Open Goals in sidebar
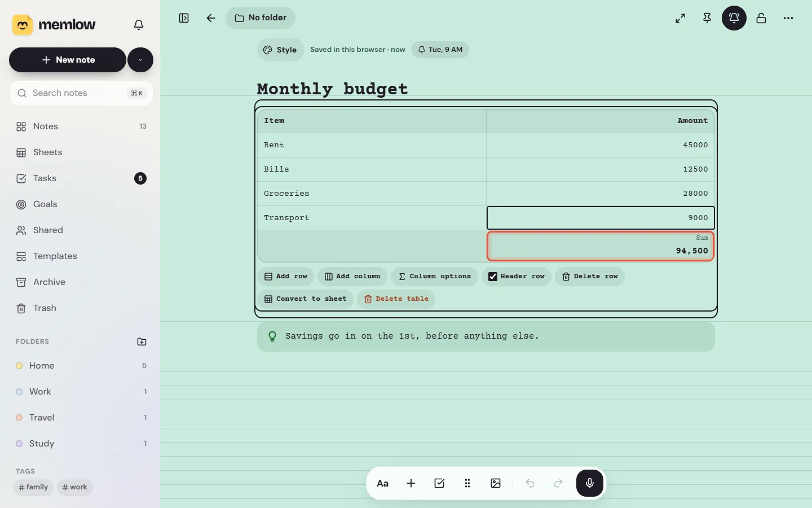Screen dimensions: 812x508 click(81, 204)
